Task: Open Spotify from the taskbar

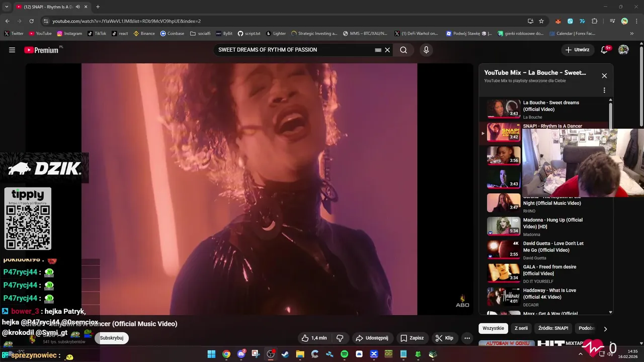Action: pyautogui.click(x=344, y=354)
